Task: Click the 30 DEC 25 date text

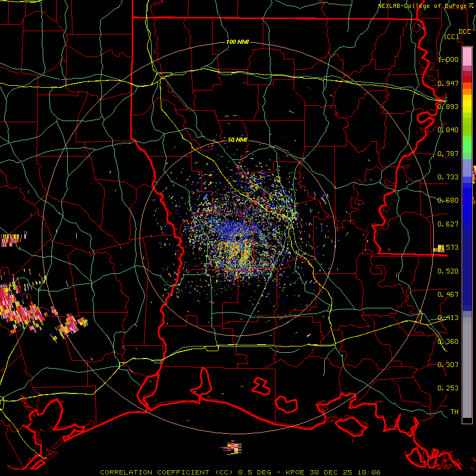Action: 332,472
